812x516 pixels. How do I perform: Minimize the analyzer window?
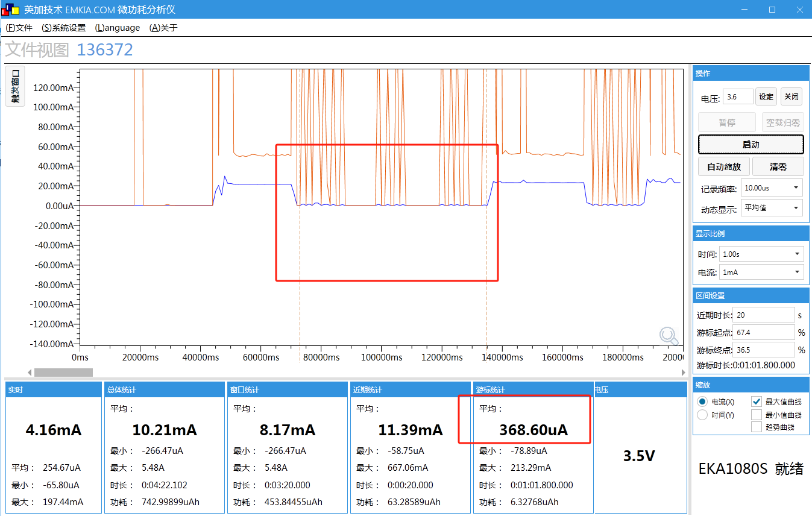point(744,10)
